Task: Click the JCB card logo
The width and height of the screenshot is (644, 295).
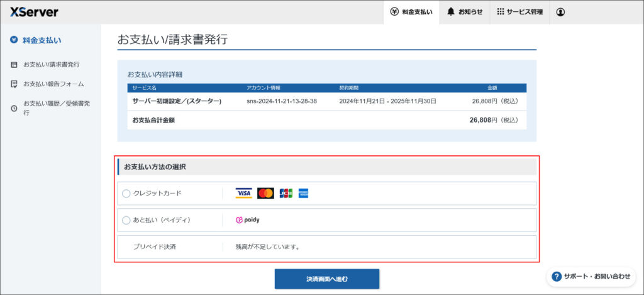Action: click(x=286, y=193)
